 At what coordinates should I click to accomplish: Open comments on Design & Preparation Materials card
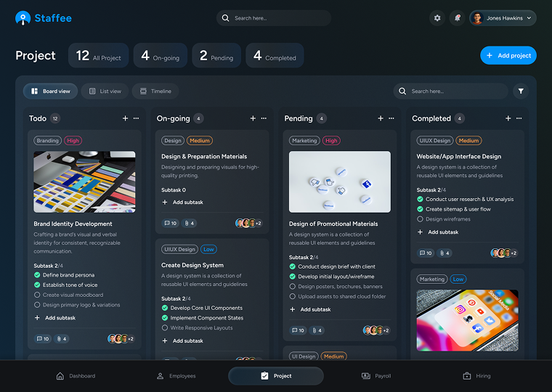point(171,223)
